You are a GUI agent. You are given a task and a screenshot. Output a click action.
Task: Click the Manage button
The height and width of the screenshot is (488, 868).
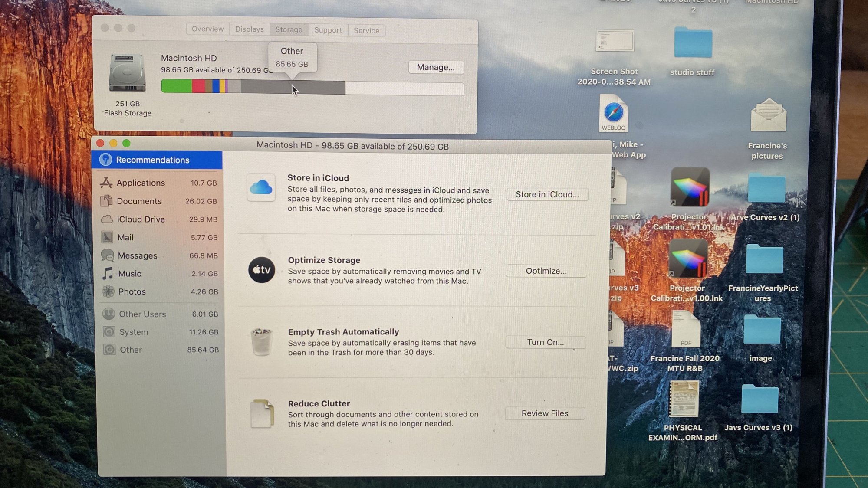(x=436, y=67)
